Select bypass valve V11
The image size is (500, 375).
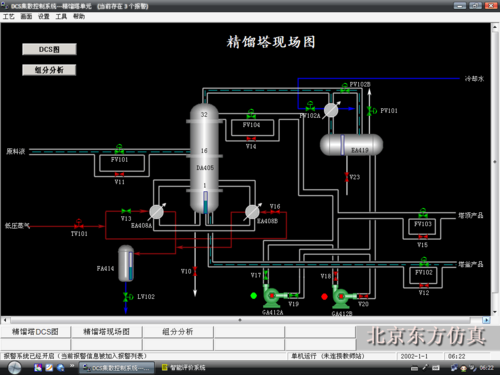click(119, 174)
